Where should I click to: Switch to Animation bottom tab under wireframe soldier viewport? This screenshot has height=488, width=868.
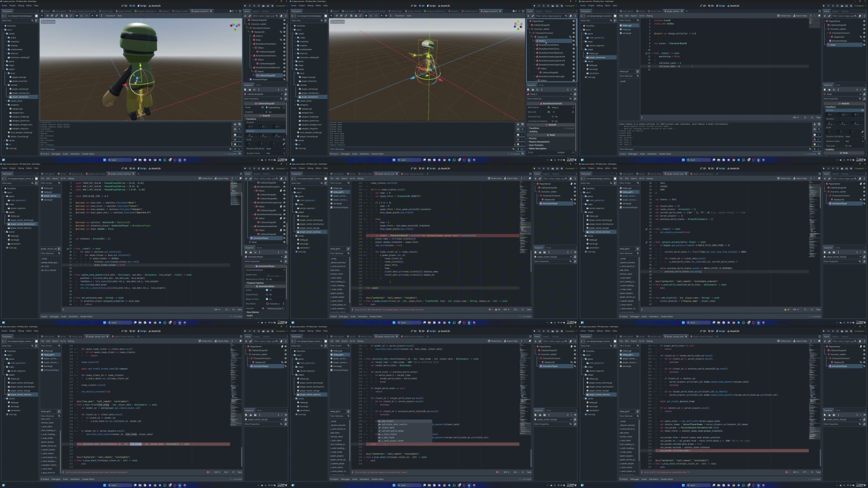tap(364, 154)
